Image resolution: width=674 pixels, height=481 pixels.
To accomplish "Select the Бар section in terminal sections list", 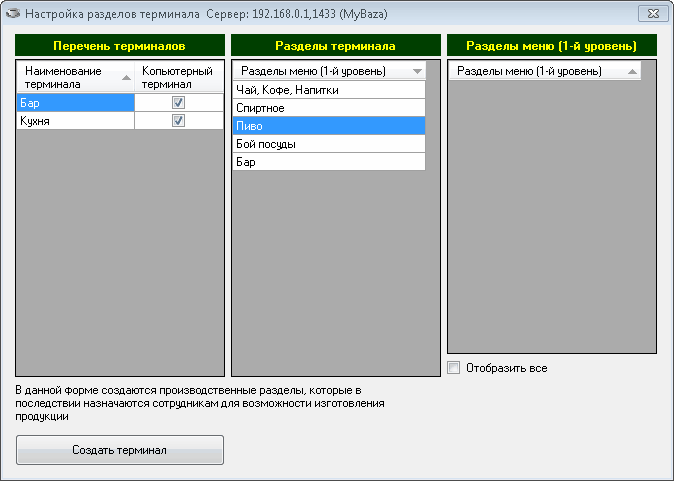I will [328, 162].
